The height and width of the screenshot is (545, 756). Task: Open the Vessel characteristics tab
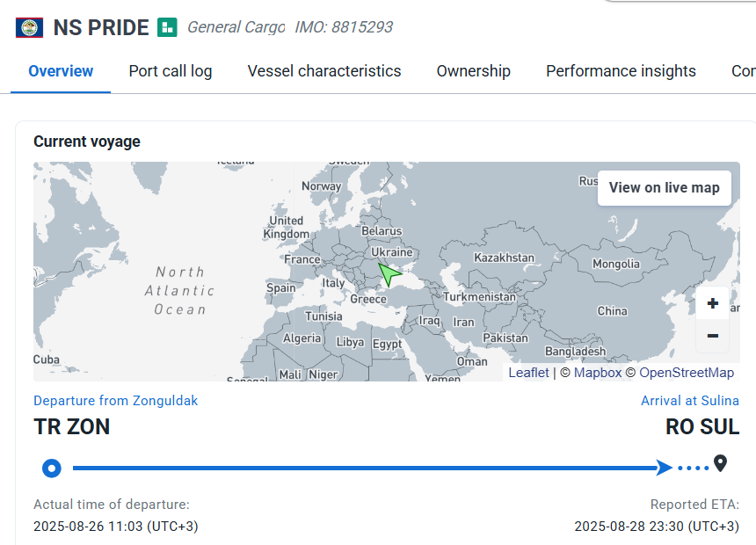tap(324, 71)
